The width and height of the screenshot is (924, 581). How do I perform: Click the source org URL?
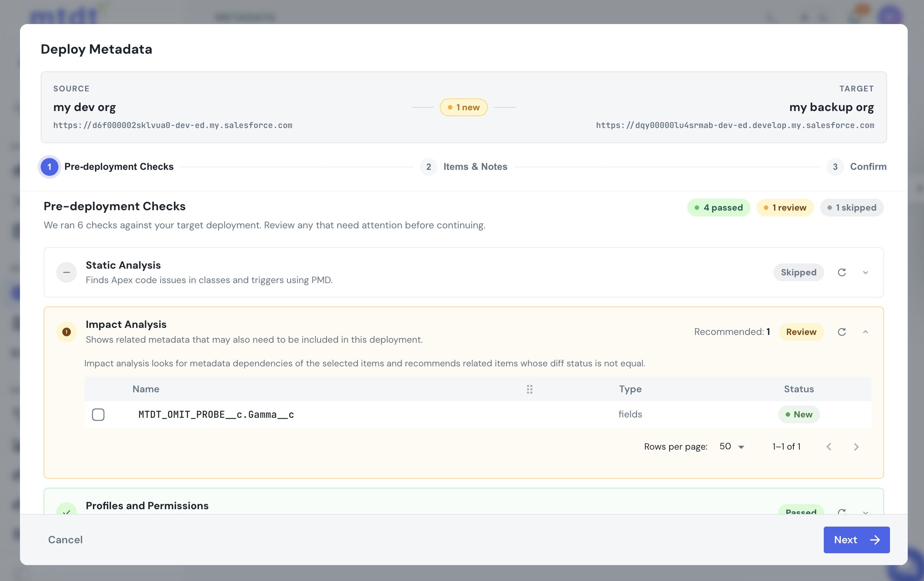click(173, 125)
